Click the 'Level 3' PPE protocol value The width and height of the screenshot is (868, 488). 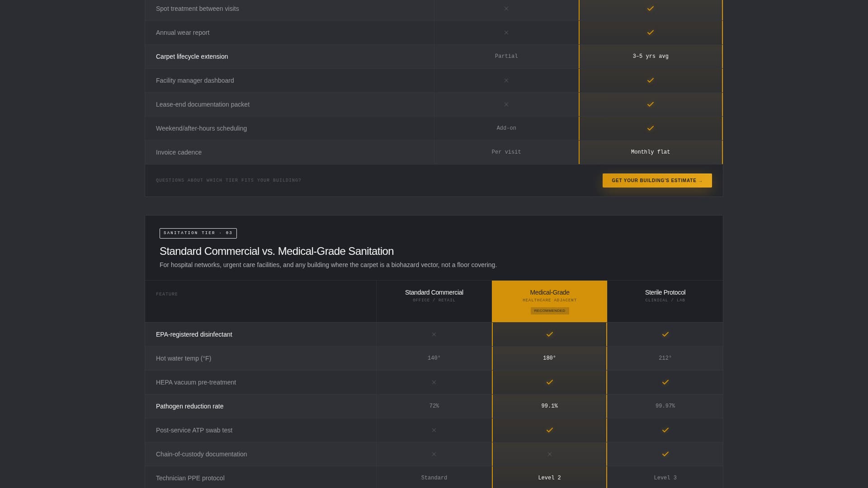coord(665,478)
